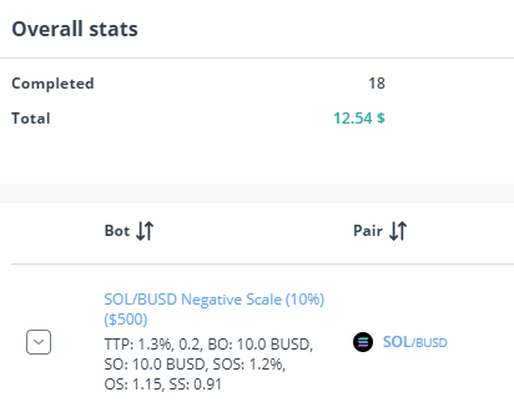Click the Pair column sort arrows icon
Image resolution: width=514 pixels, height=412 pixels.
click(398, 231)
